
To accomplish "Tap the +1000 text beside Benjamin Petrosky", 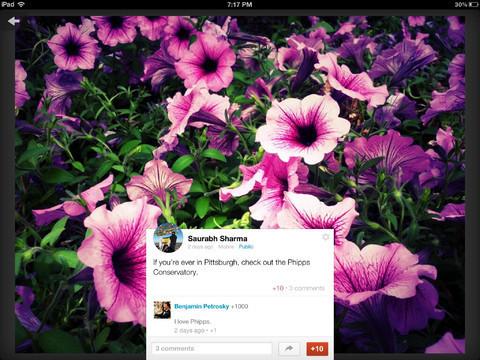I will (240, 306).
